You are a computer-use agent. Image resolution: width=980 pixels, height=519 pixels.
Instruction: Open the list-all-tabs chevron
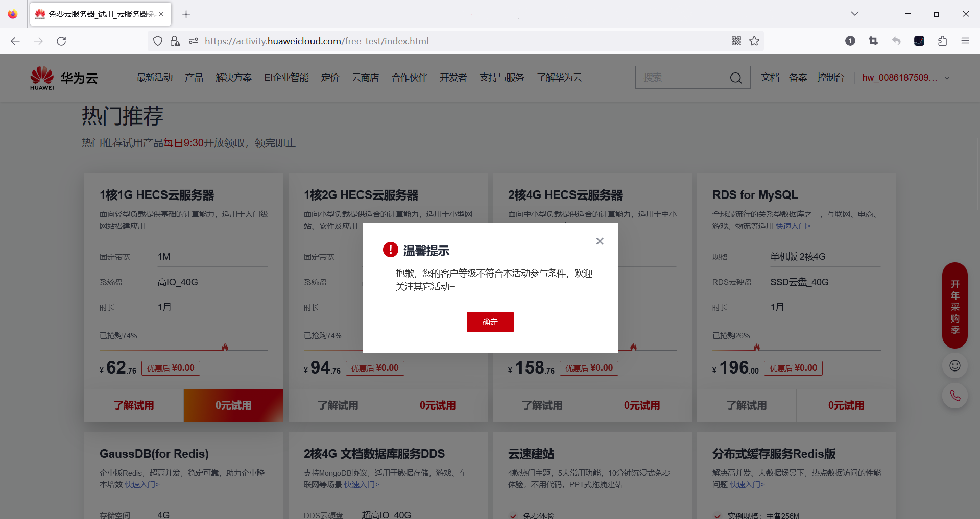click(x=854, y=14)
